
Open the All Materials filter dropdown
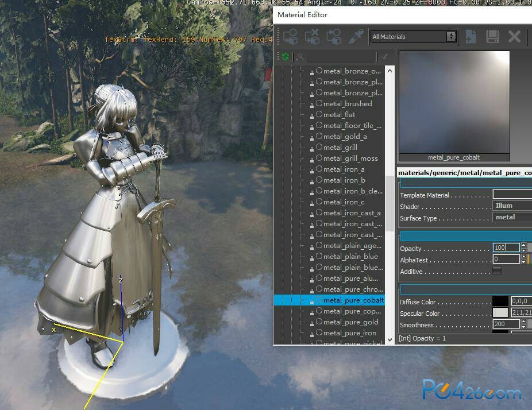413,37
